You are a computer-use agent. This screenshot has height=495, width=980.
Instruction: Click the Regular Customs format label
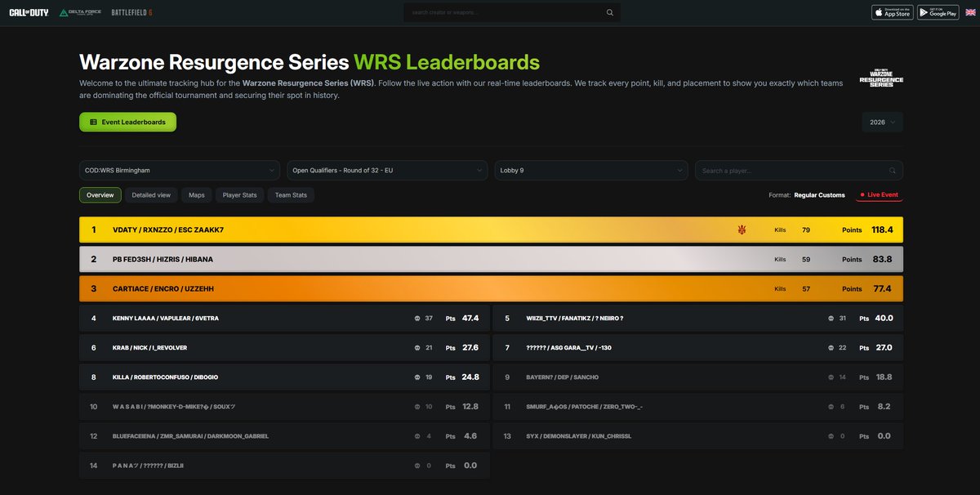820,194
